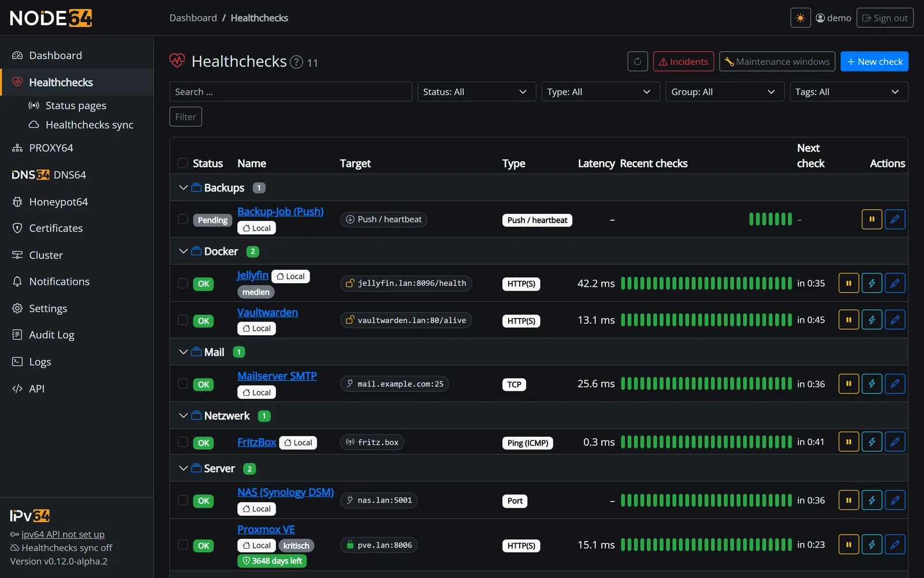The width and height of the screenshot is (924, 578).
Task: Edit the Jellyfin check
Action: [x=895, y=283]
